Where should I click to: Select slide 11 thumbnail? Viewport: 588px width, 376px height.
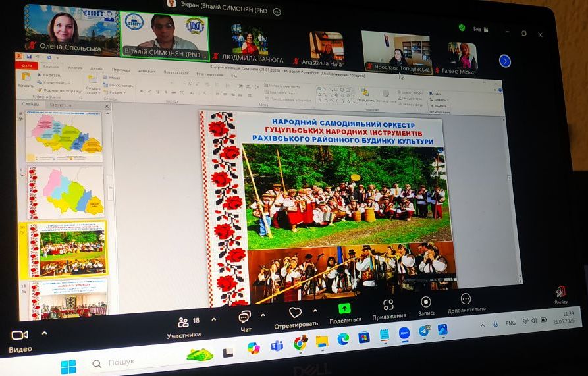coord(69,299)
